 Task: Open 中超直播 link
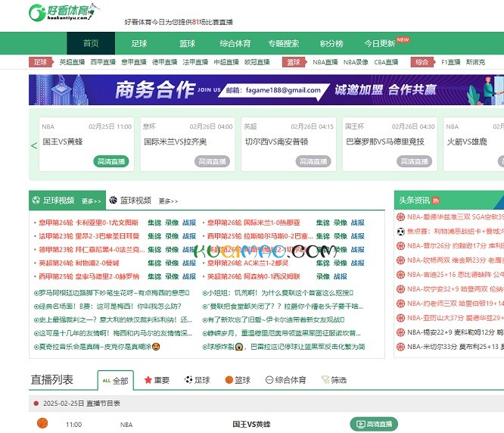point(226,62)
